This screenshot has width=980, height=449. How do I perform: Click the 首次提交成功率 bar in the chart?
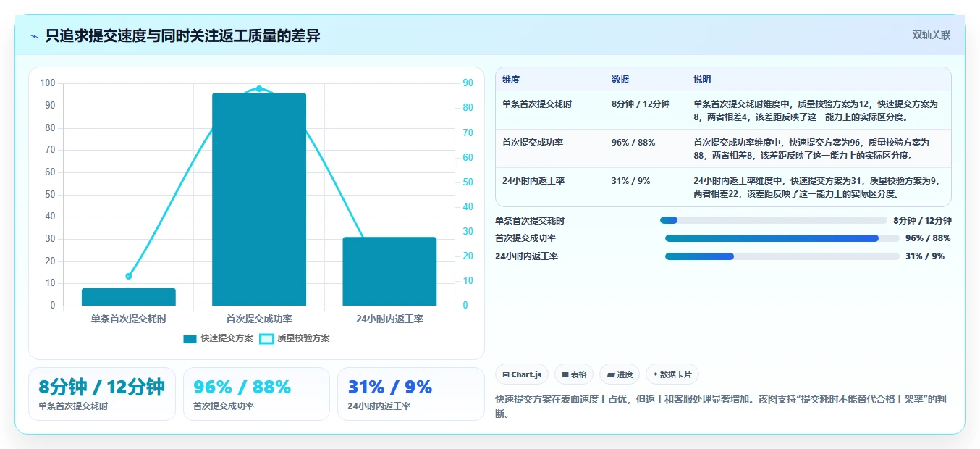(x=259, y=199)
